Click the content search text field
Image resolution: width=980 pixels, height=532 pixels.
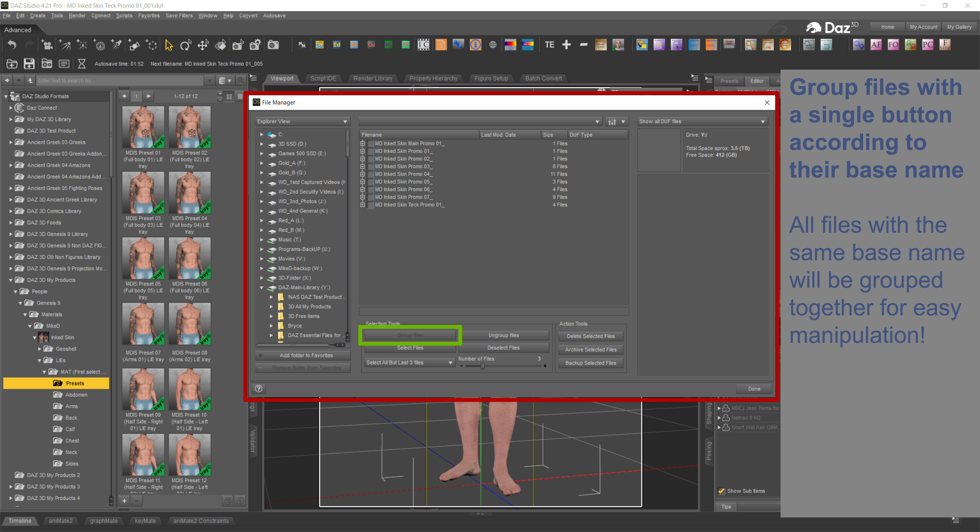point(121,80)
